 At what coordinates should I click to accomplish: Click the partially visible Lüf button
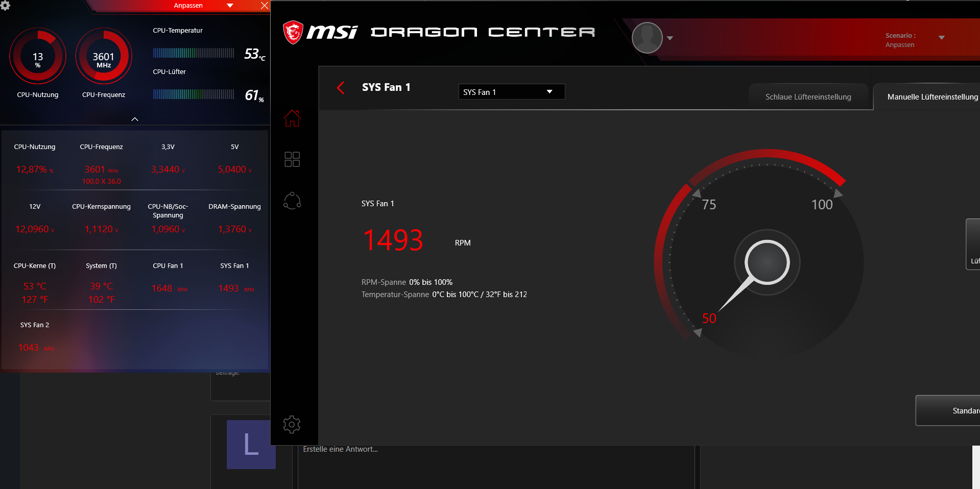(973, 244)
